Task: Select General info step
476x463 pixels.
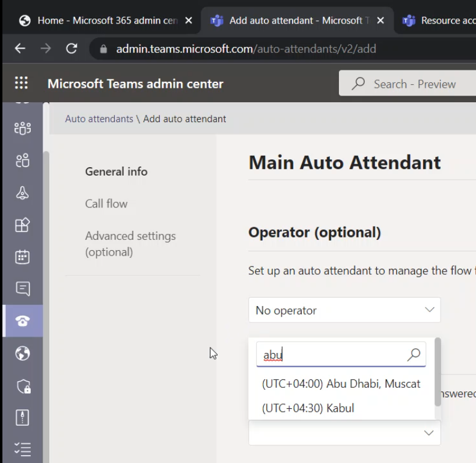Action: [x=116, y=171]
